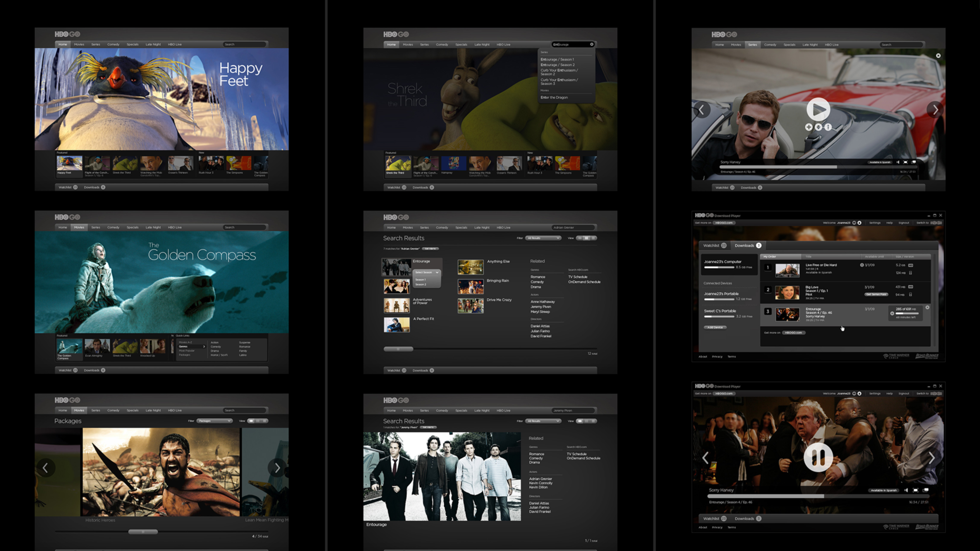Screen dimensions: 980x551
Task: Pause the Entourage Season 4 download in the downloads list
Action: point(892,313)
